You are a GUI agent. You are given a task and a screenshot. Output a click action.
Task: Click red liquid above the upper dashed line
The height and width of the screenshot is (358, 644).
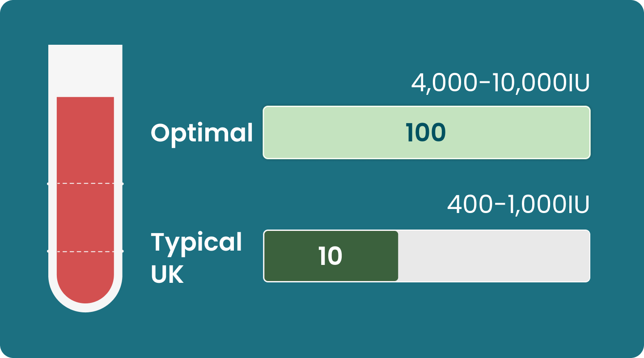[x=85, y=139]
